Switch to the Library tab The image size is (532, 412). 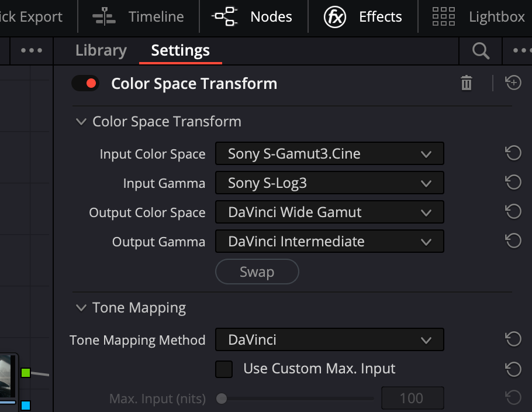point(101,51)
